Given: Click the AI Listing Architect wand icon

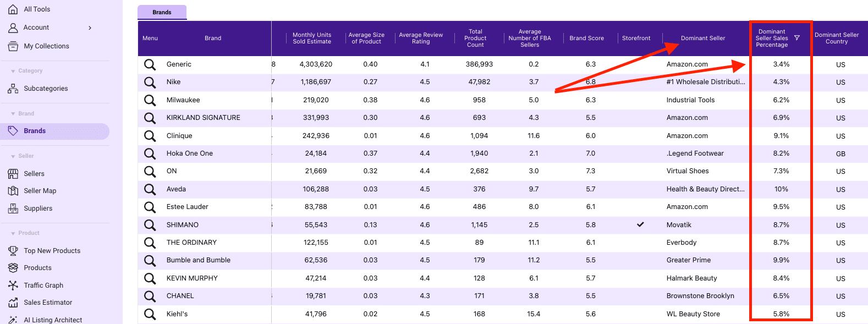Looking at the screenshot, I should coord(13,320).
